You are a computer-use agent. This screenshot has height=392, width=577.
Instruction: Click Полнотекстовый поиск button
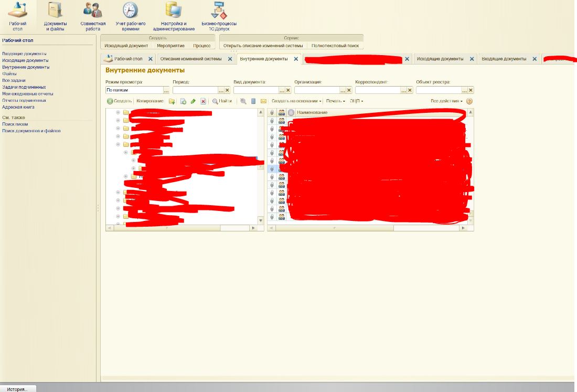pos(335,46)
